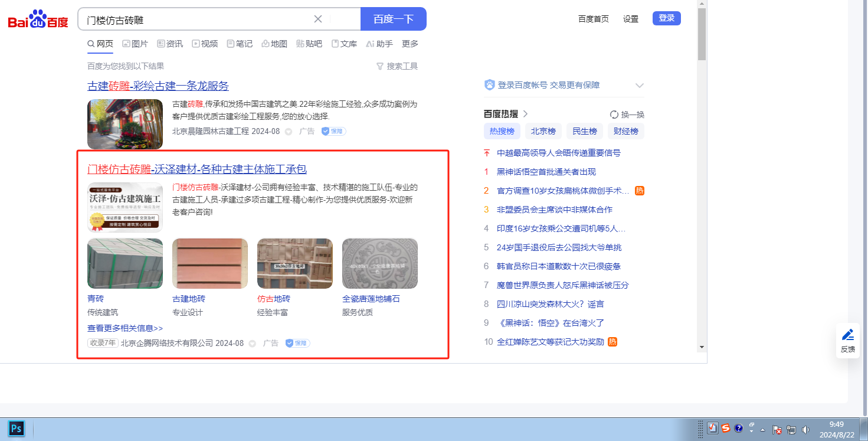Open hot topic 《黑神话:悟空》在台湾火了
868x441 pixels.
pyautogui.click(x=551, y=323)
